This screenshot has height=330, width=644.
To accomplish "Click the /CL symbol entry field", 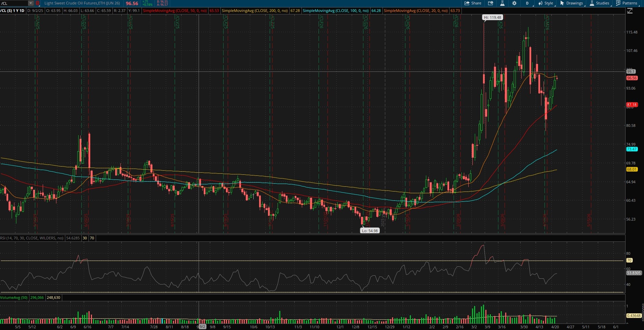I will point(14,3).
